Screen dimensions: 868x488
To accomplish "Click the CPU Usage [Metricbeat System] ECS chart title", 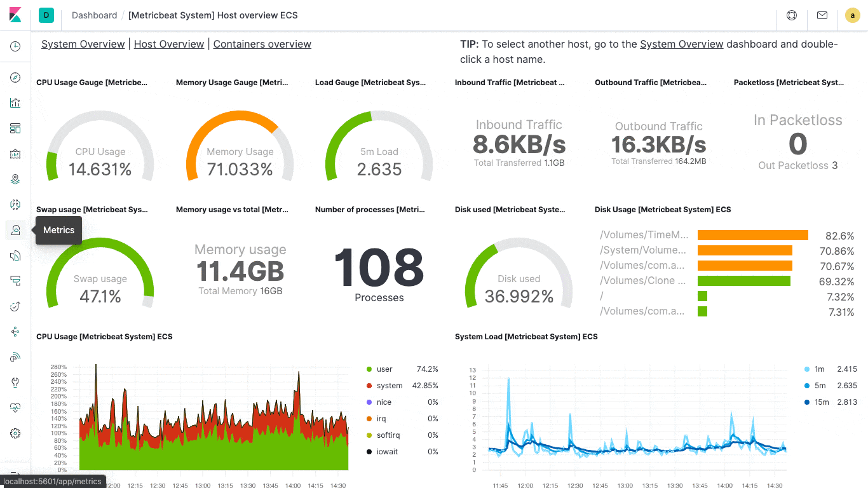I will click(x=104, y=337).
